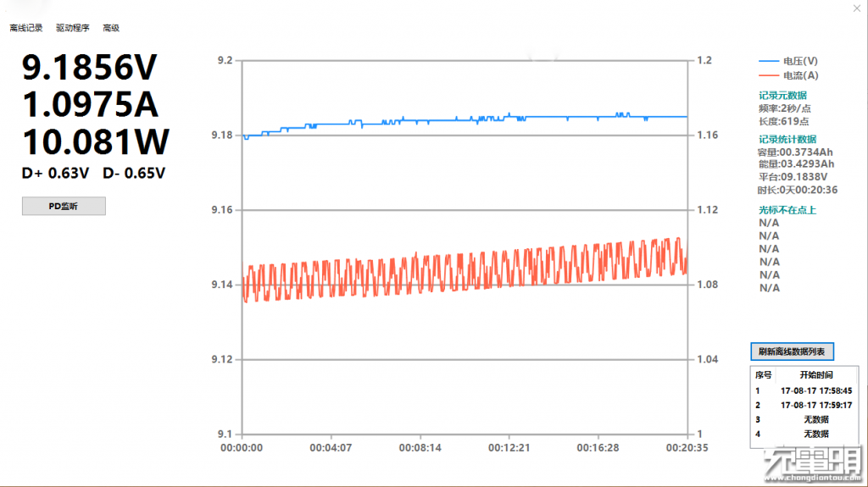Screen dimensions: 868x487
Task: Click the D+ 0.63V reading
Action: (x=56, y=174)
